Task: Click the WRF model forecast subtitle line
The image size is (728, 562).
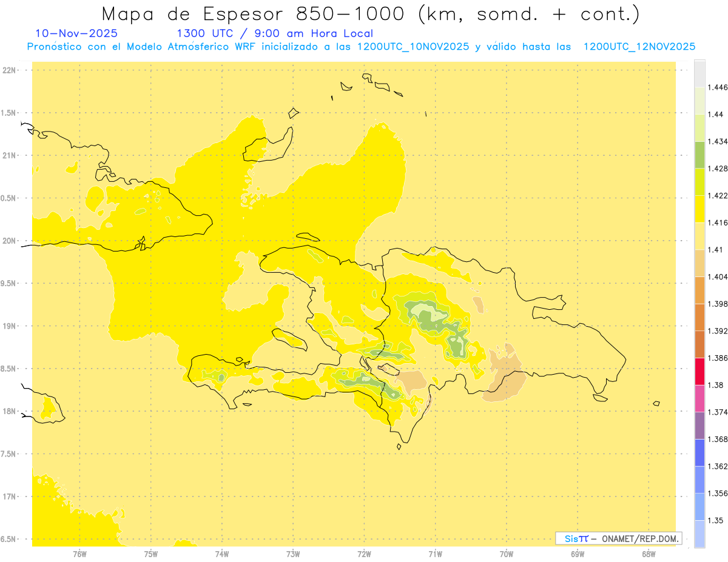Action: [361, 47]
